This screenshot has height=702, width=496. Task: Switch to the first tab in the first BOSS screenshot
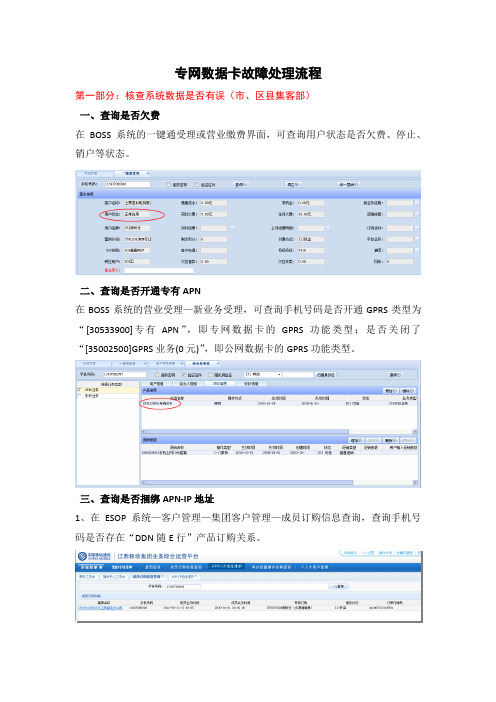coord(93,173)
